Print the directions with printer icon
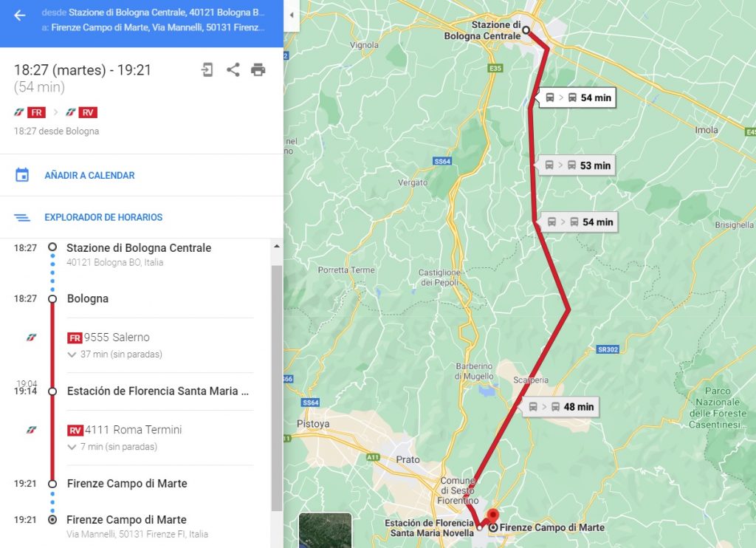 pos(258,70)
